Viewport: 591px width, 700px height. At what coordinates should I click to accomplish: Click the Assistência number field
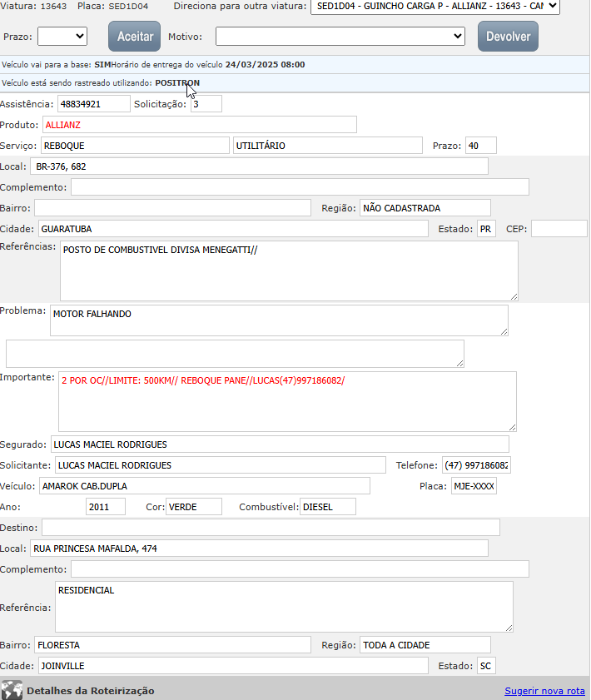93,104
